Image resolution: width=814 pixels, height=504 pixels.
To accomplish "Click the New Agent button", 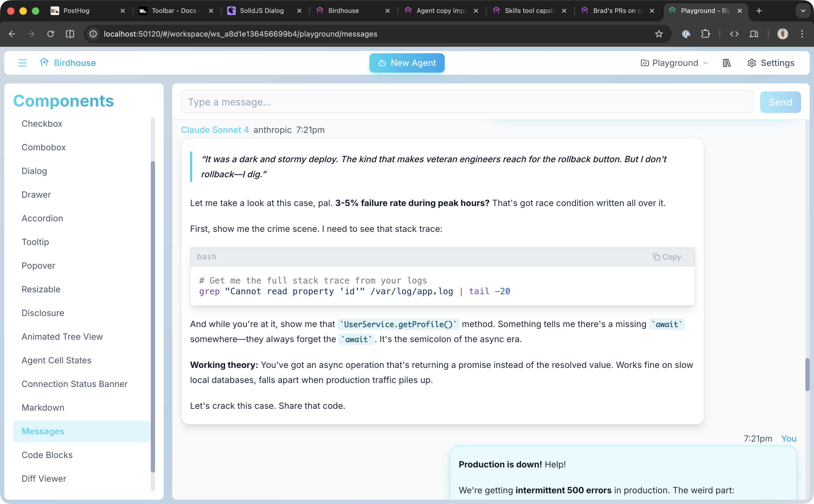I will click(x=407, y=63).
